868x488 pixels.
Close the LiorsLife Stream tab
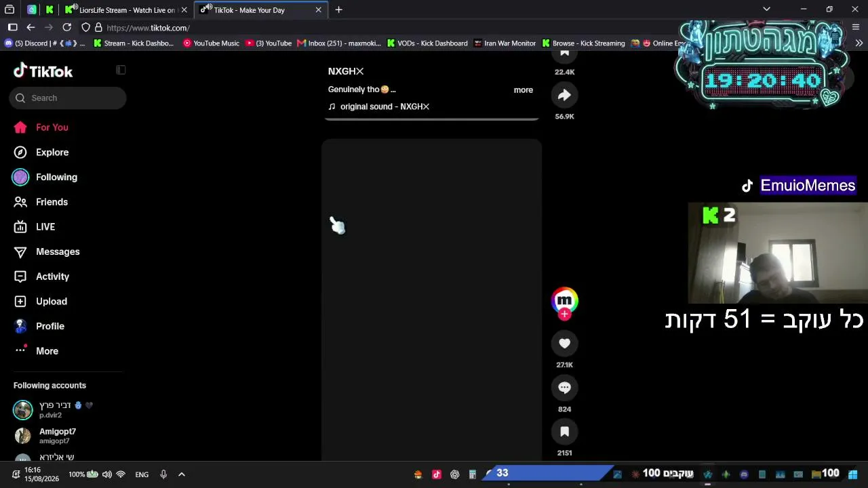(x=184, y=10)
